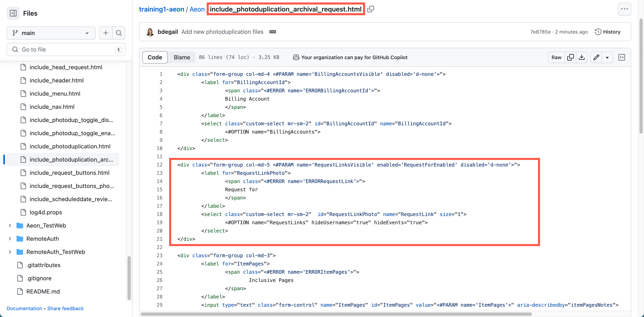Click the add new file icon

[x=105, y=33]
